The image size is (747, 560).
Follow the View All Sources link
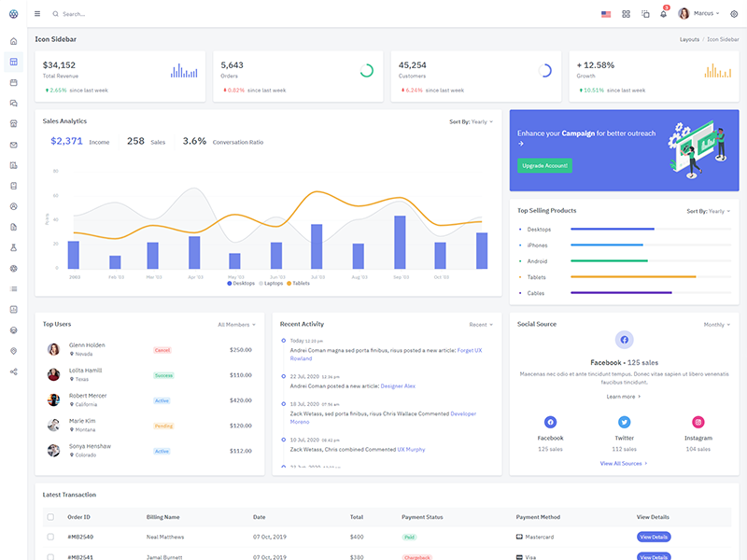click(x=624, y=463)
